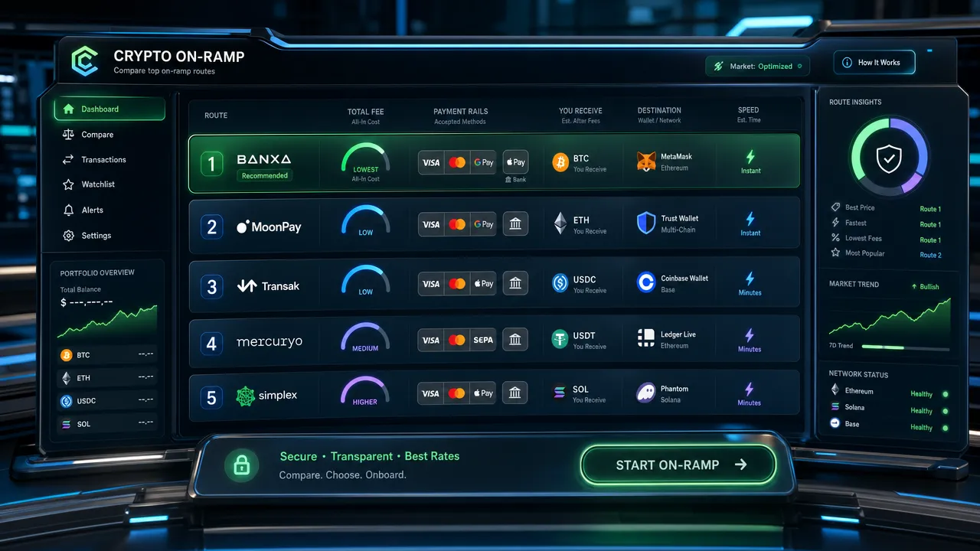Click the USDC coin icon in Transak row

coord(560,283)
